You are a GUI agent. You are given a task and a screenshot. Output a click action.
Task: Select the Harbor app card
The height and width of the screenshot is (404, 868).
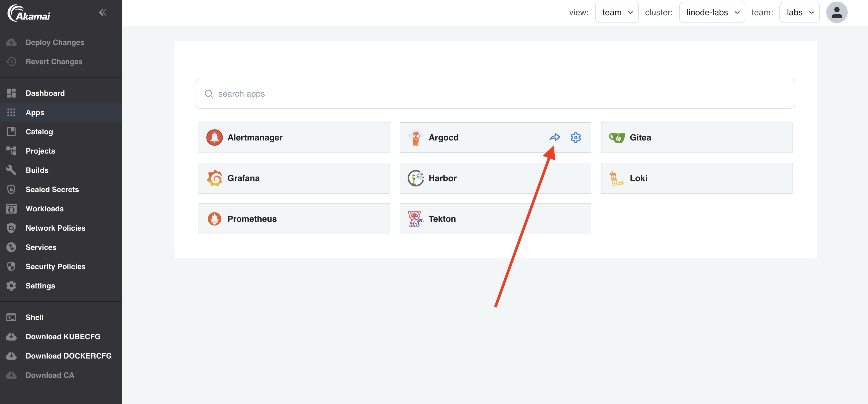click(x=495, y=178)
